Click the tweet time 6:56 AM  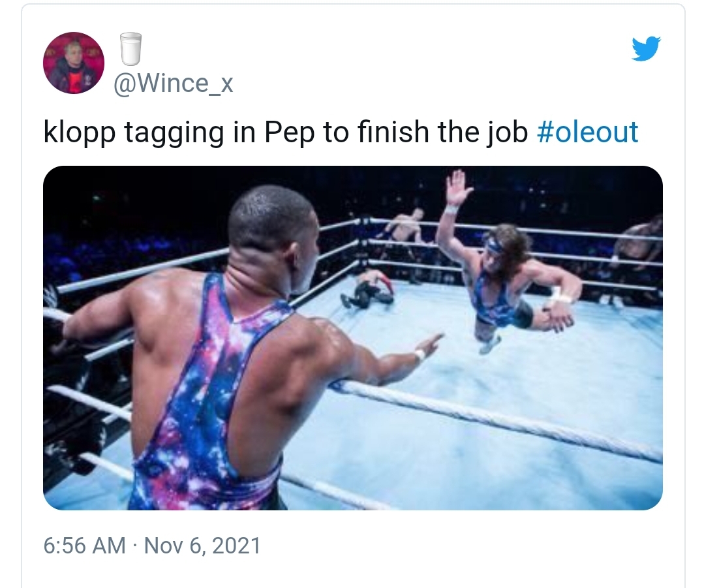click(x=84, y=546)
